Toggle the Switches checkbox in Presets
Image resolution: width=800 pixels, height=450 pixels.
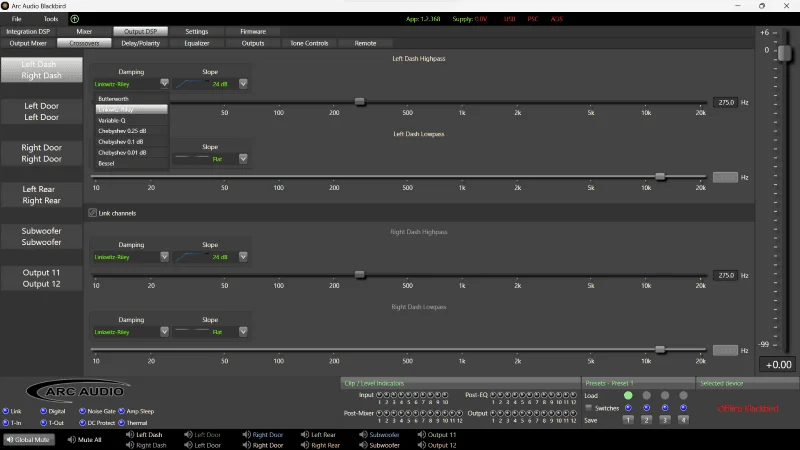589,408
